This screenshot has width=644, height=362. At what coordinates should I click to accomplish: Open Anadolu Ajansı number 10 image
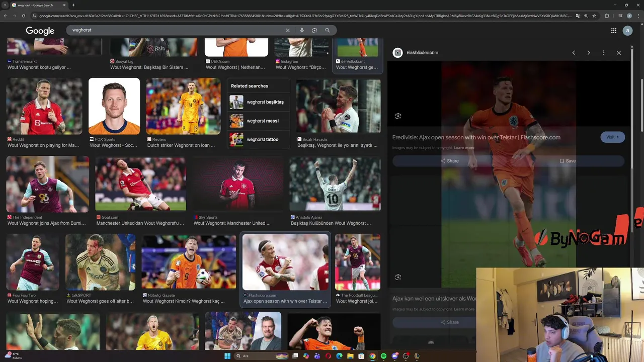click(335, 184)
